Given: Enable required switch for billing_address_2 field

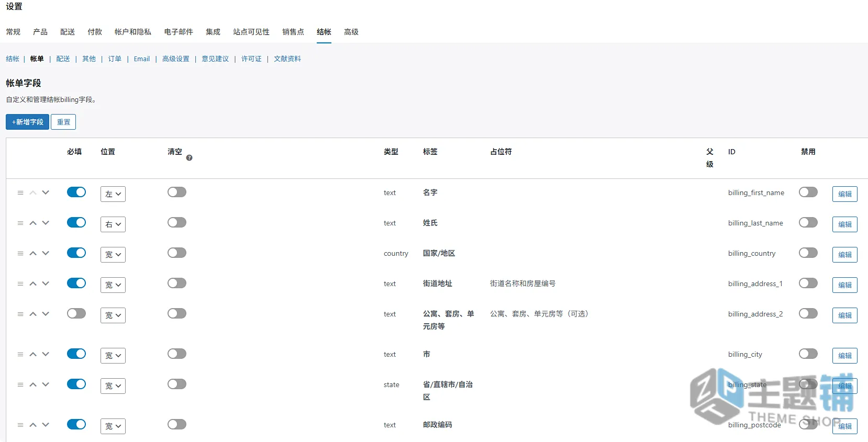Looking at the screenshot, I should click(x=76, y=313).
